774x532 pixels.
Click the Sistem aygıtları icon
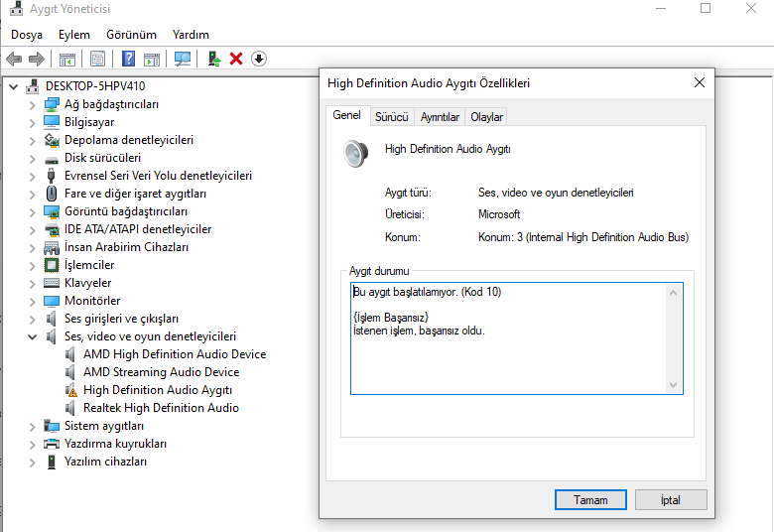click(x=52, y=426)
